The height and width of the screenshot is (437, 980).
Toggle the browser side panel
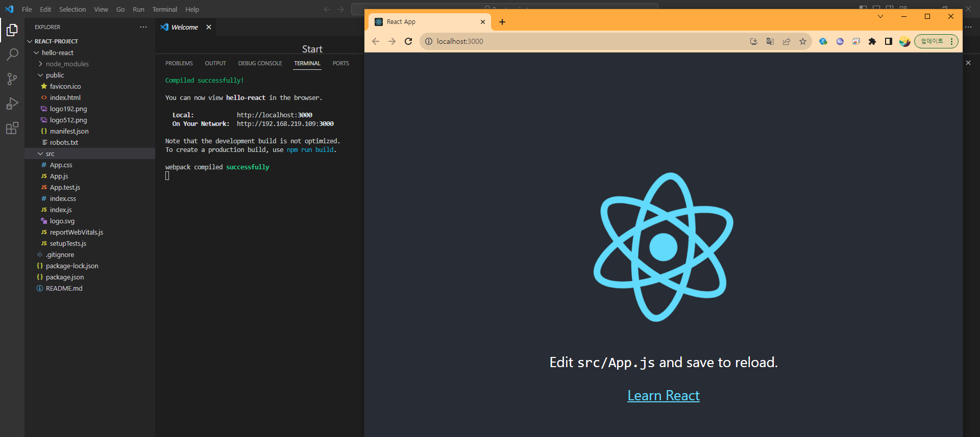889,41
